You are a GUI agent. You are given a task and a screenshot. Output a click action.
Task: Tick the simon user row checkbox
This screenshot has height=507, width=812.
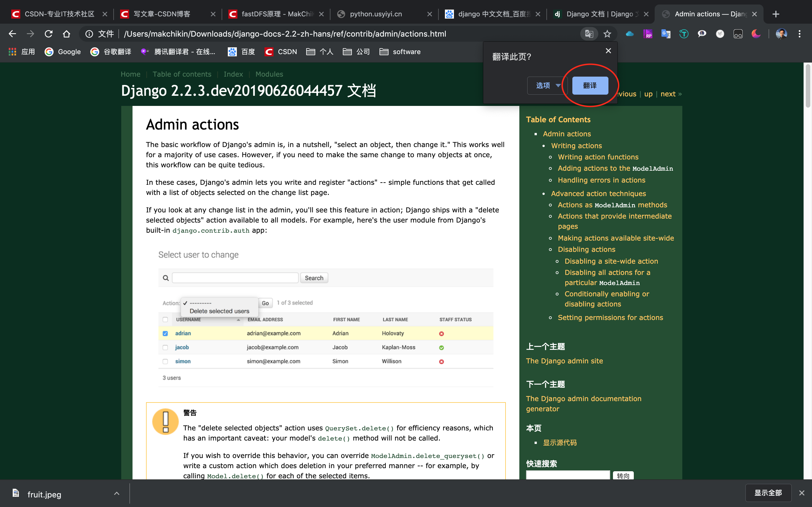(165, 361)
